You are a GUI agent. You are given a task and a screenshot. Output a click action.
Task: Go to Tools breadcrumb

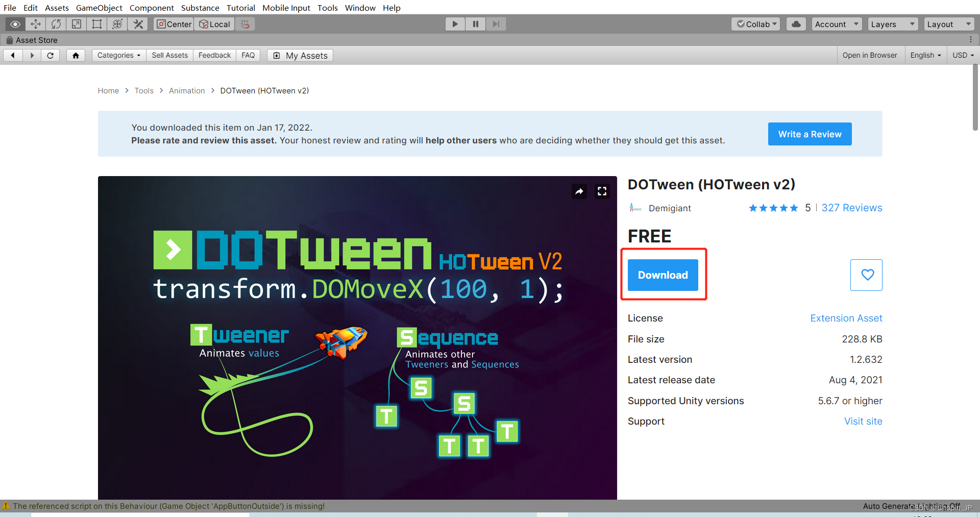pos(144,90)
